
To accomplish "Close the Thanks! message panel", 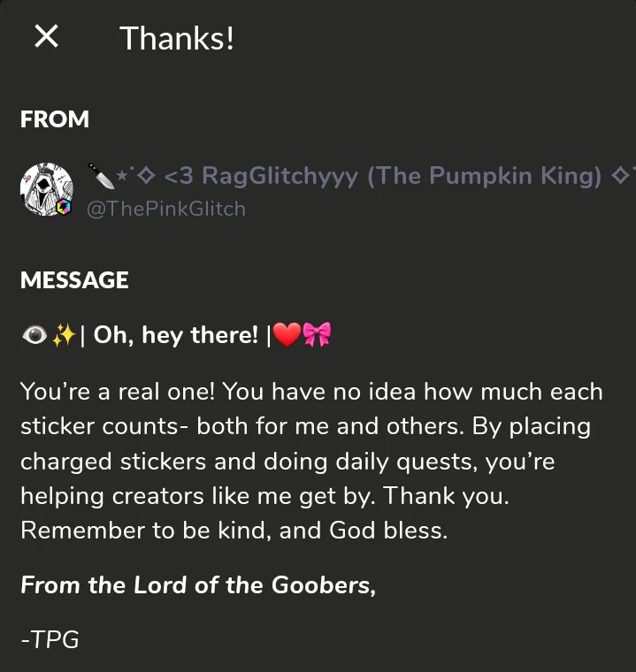I will tap(46, 37).
